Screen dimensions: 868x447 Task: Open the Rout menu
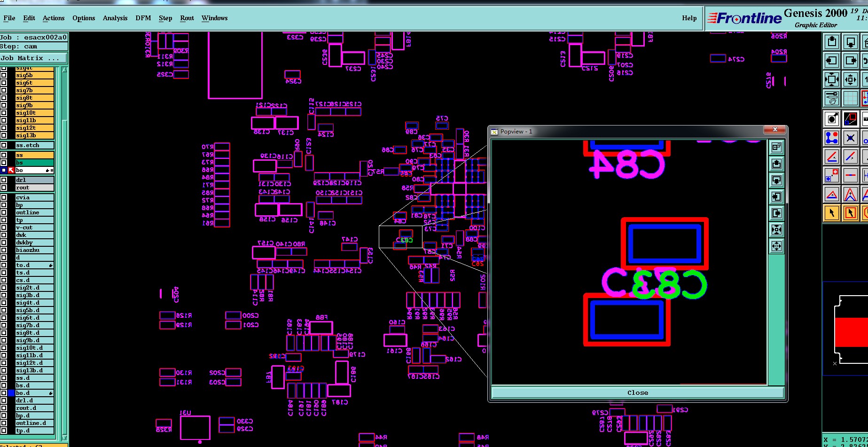[x=187, y=18]
